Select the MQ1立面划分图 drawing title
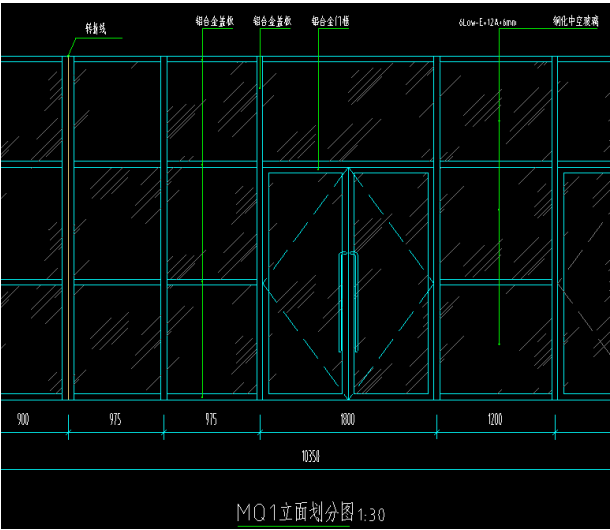610x530 pixels. click(294, 513)
